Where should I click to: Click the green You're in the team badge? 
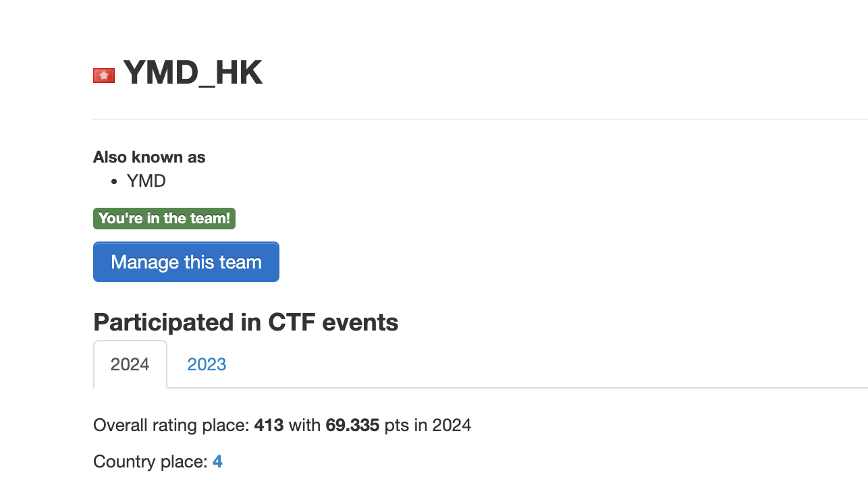pos(164,218)
